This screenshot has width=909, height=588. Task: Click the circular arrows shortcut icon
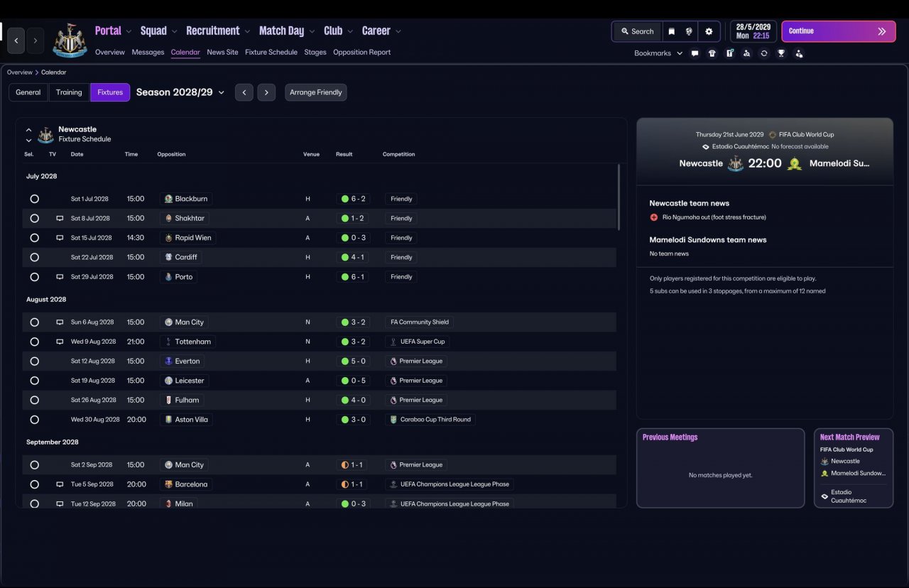[764, 53]
